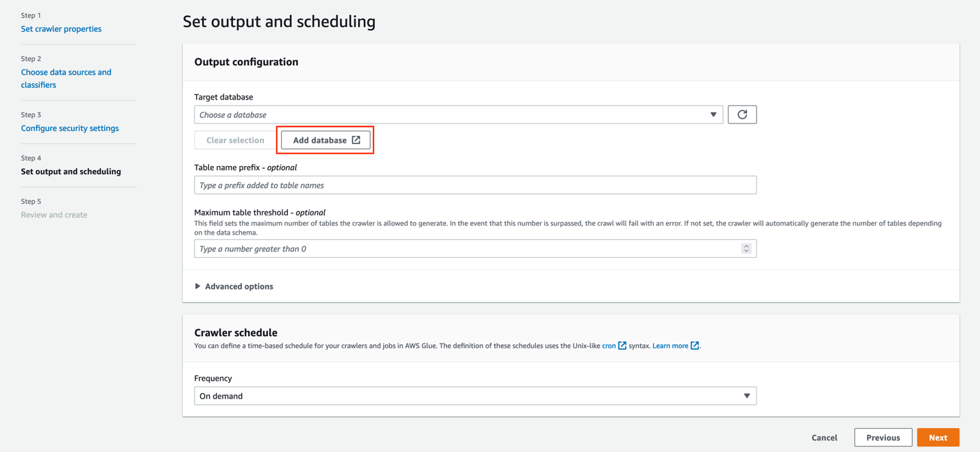Click the disclosure triangle beside Advanced options

(197, 286)
